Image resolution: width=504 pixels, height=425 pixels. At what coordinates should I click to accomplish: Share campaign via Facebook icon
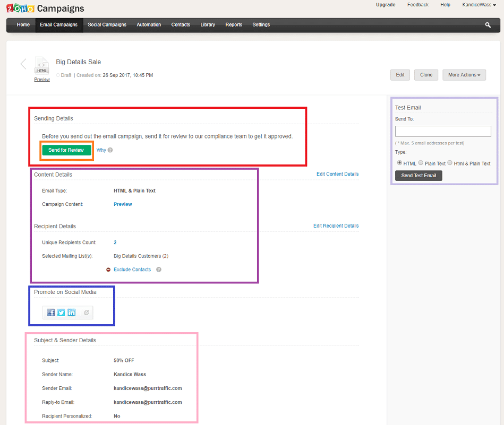51,312
